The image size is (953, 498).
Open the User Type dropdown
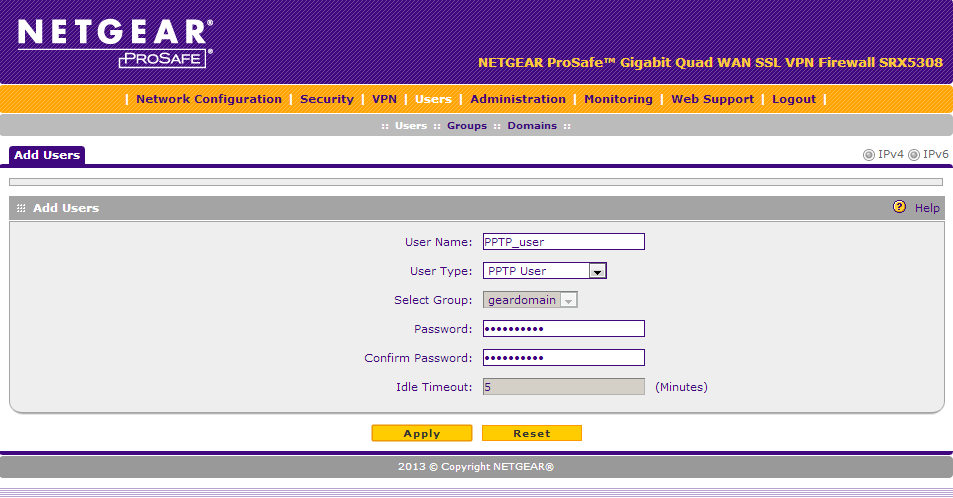[x=545, y=271]
